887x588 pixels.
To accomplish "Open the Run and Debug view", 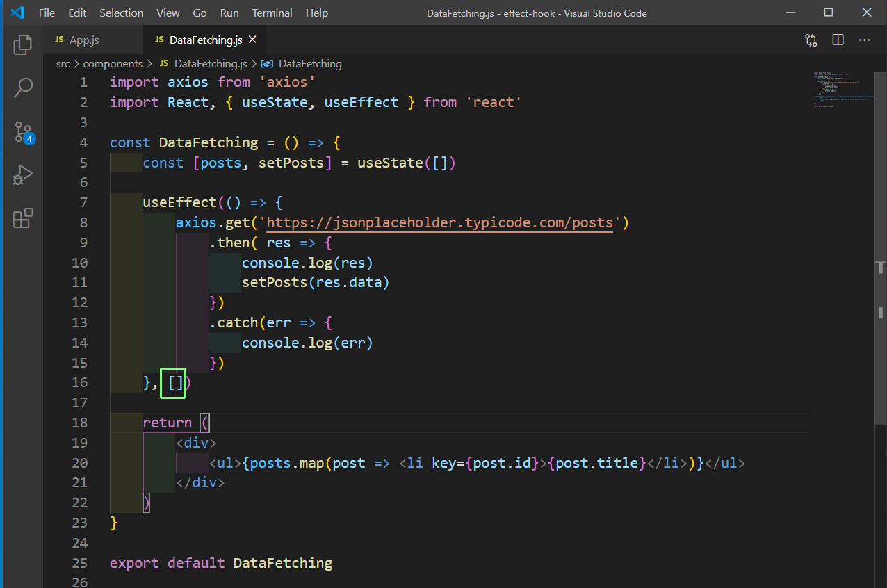I will [23, 175].
